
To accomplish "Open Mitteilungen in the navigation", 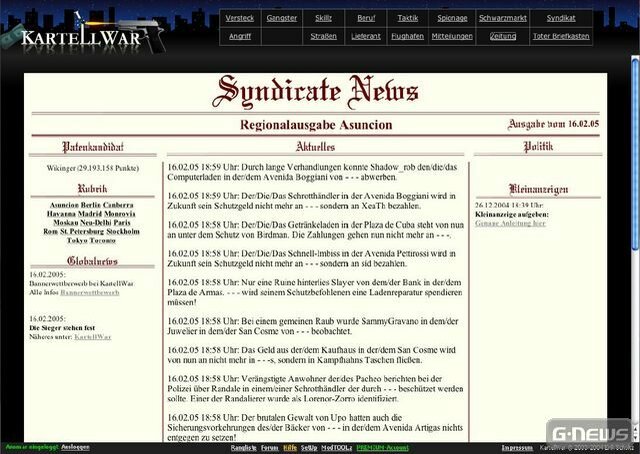I will (x=452, y=36).
